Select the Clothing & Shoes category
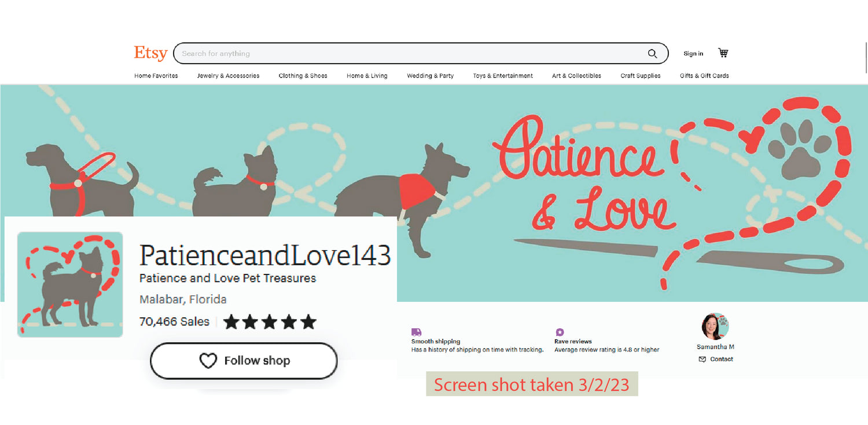 (x=303, y=76)
